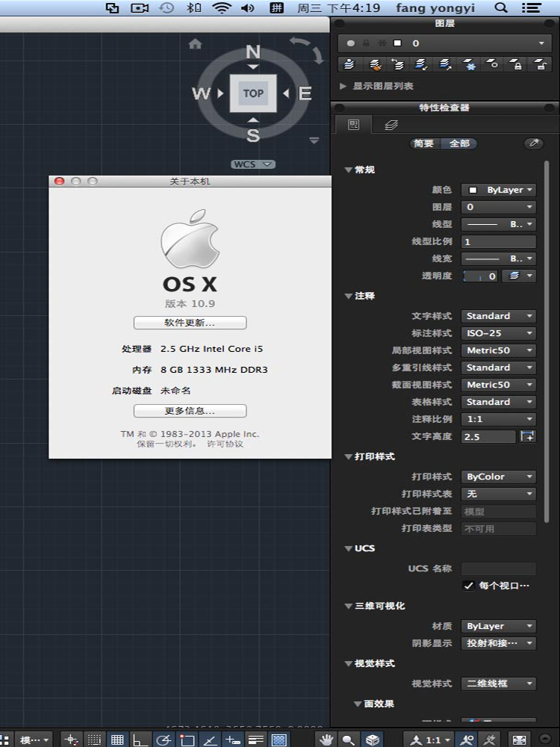Collapse the 三维可视化 section
This screenshot has height=747, width=560.
(348, 606)
